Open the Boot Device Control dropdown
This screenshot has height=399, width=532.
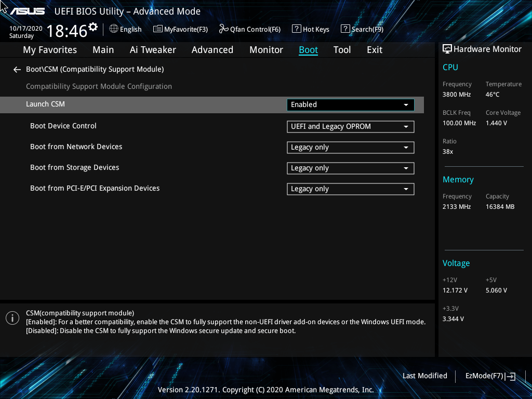click(351, 127)
